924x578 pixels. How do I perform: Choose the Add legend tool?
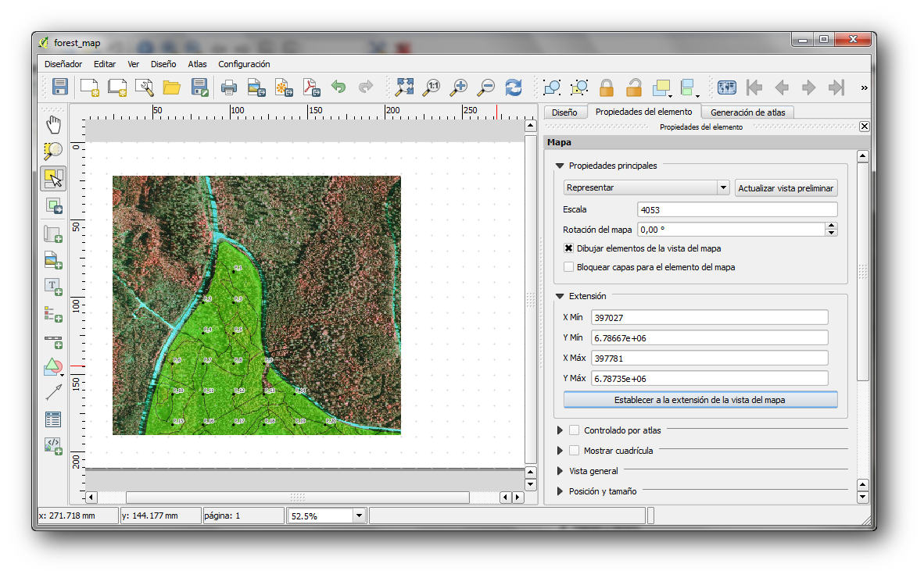coord(53,314)
